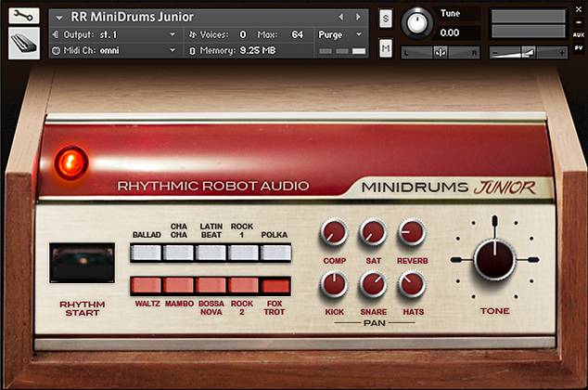Adjust the L-R pan slider
The width and height of the screenshot is (588, 390).
pyautogui.click(x=441, y=53)
